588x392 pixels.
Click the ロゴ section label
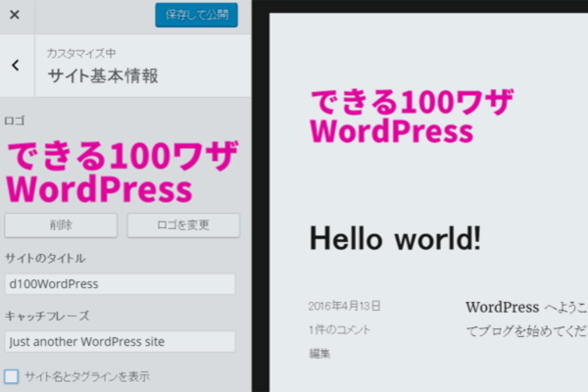pyautogui.click(x=15, y=121)
